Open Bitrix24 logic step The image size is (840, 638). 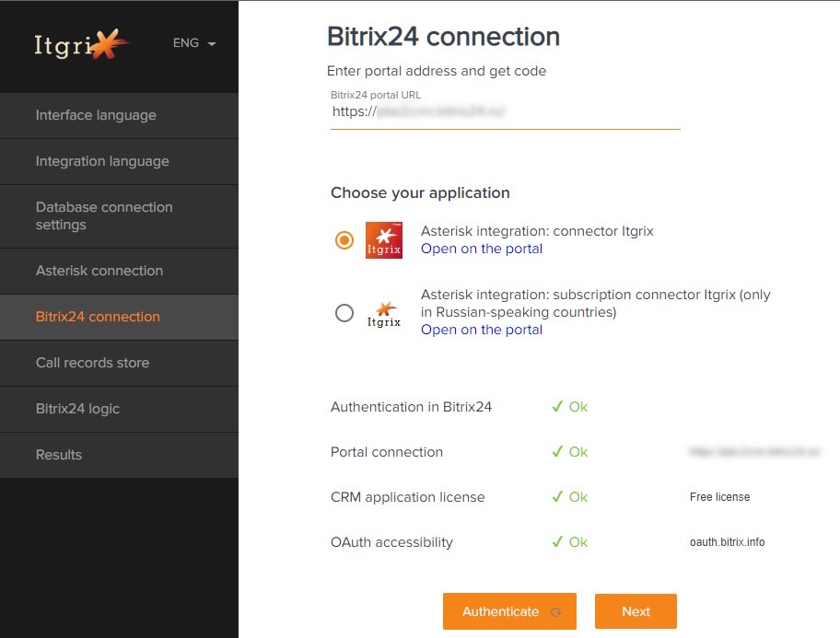tap(119, 409)
